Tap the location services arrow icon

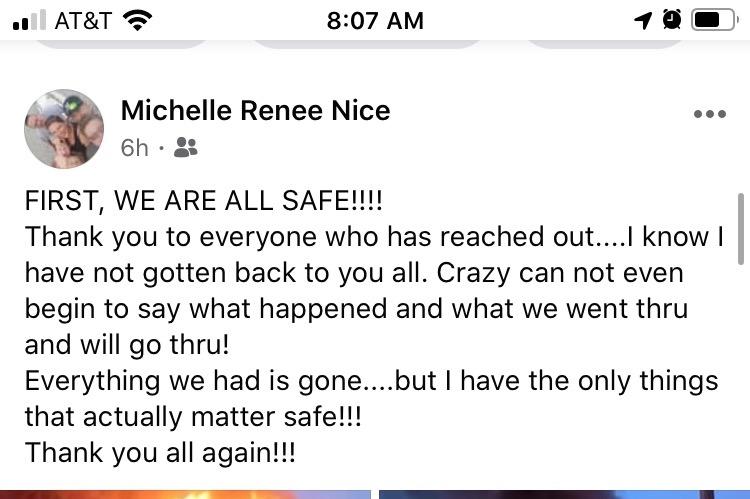tap(643, 20)
